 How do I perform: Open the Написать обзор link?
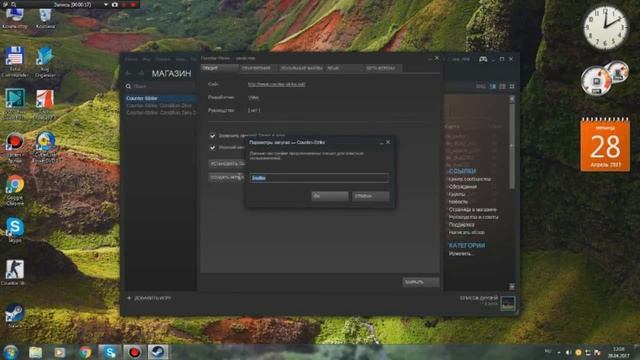pyautogui.click(x=467, y=232)
